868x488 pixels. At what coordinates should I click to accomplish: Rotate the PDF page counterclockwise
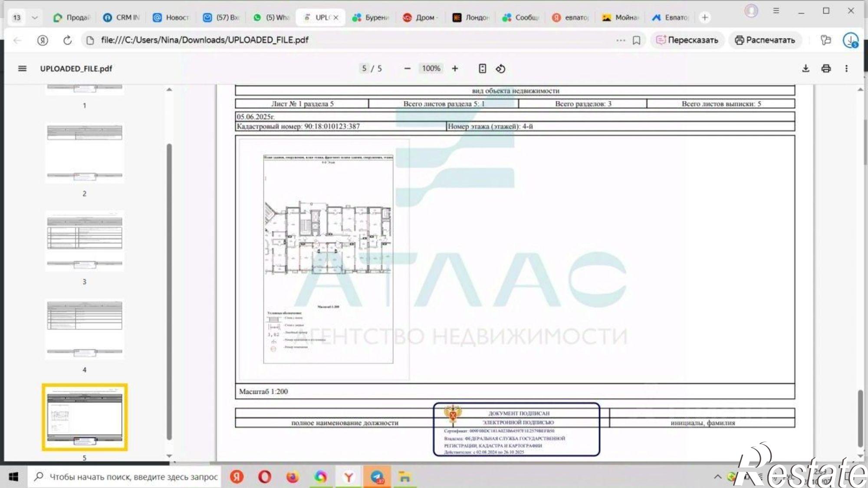click(x=500, y=69)
